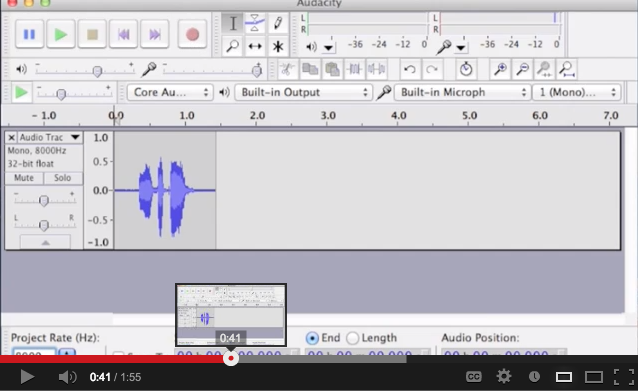This screenshot has height=391, width=638.
Task: Click the Project Rate value field
Action: tap(34, 352)
